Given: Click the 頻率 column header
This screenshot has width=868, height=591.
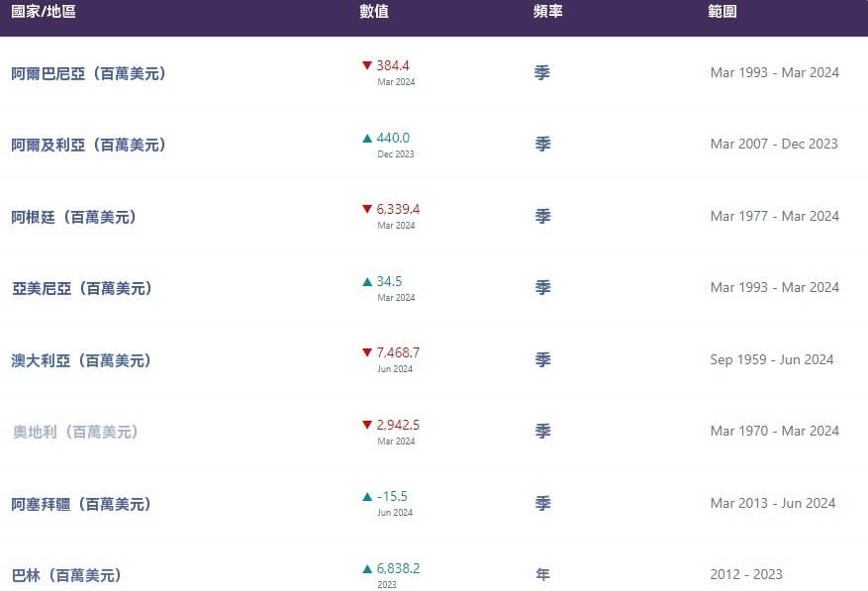Looking at the screenshot, I should pos(548,11).
